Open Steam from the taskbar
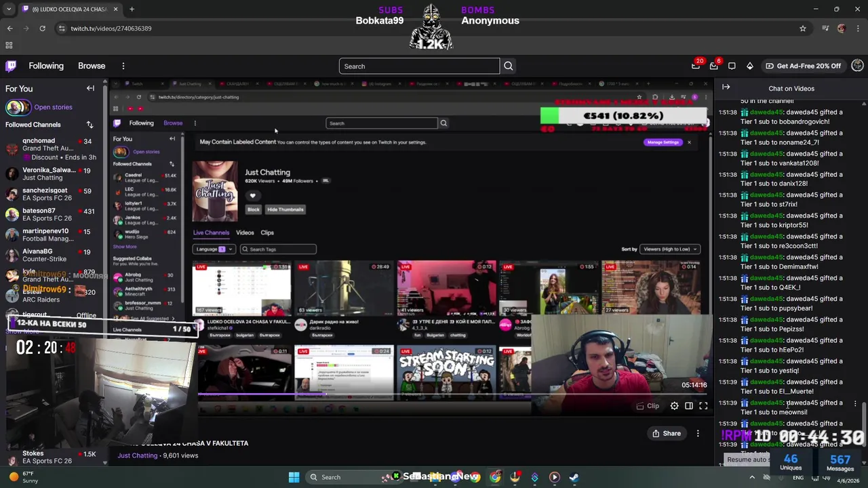The image size is (868, 488). coord(574,477)
